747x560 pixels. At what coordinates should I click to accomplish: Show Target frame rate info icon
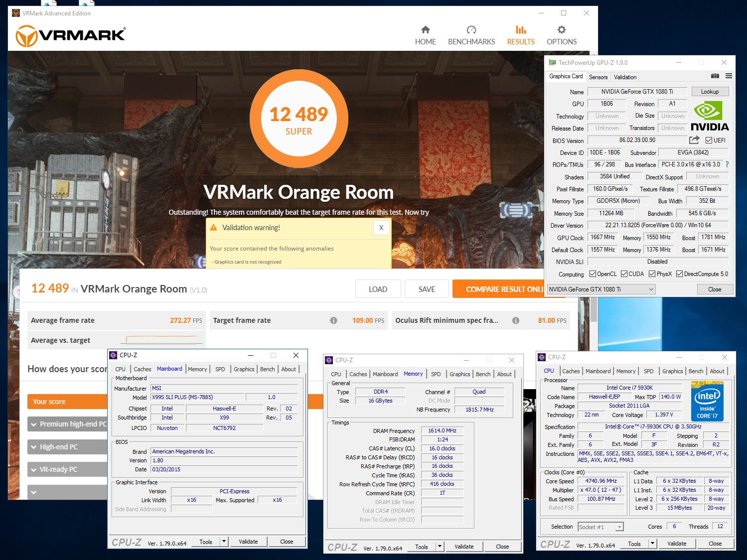333,320
